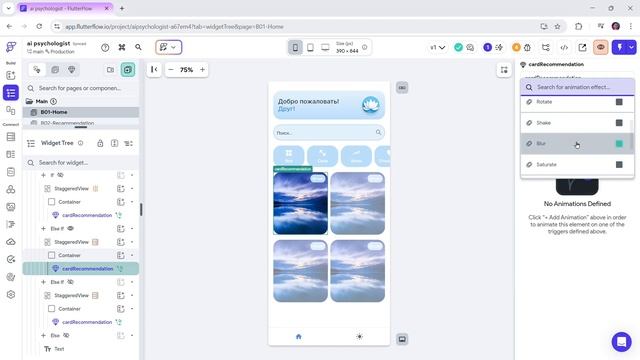Open the View Code icon
This screenshot has width=640, height=360.
click(x=564, y=47)
